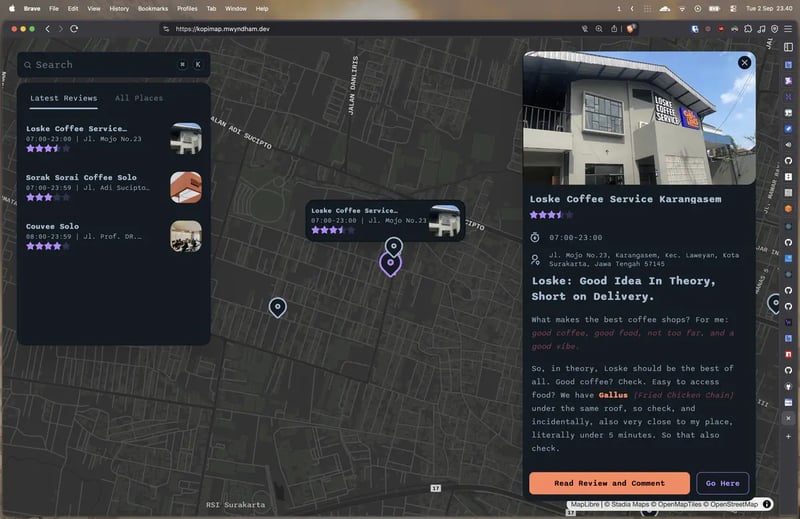
Task: Open the History menu
Action: (x=119, y=9)
